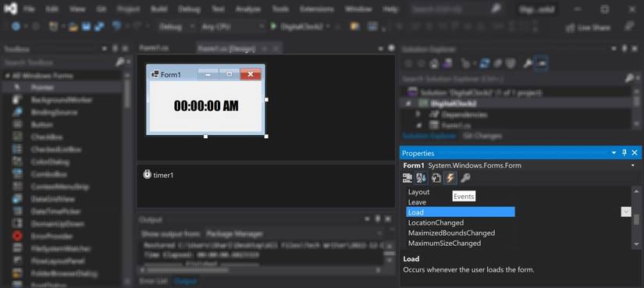
Task: Select the Leave event
Action: 417,202
